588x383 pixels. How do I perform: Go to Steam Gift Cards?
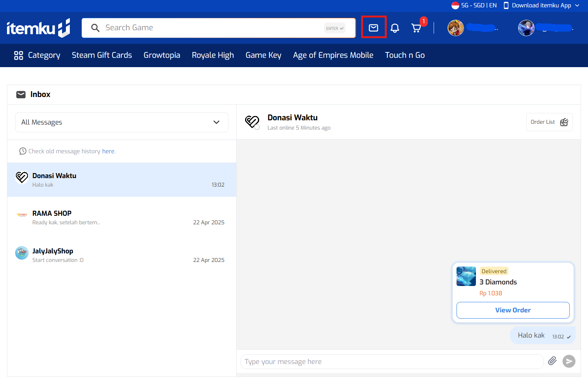[x=102, y=55]
